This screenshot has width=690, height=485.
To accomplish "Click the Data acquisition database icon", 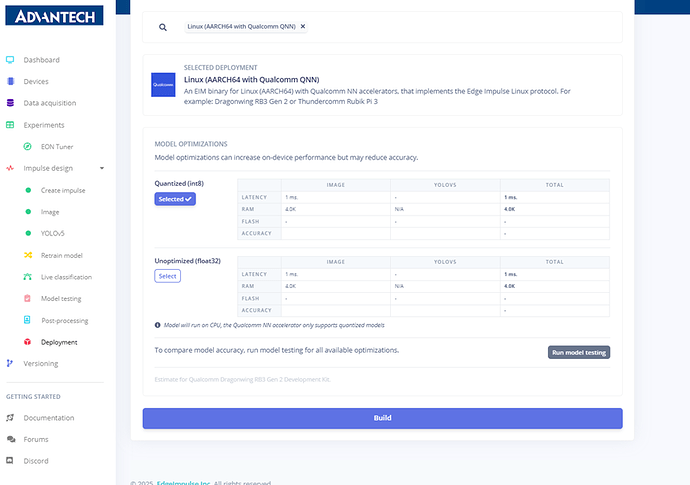I will [x=10, y=103].
